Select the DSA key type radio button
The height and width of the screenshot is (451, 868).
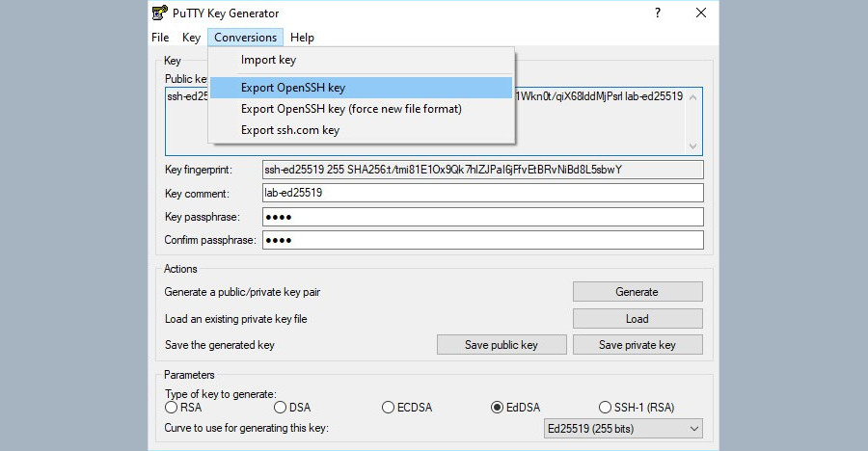coord(280,408)
